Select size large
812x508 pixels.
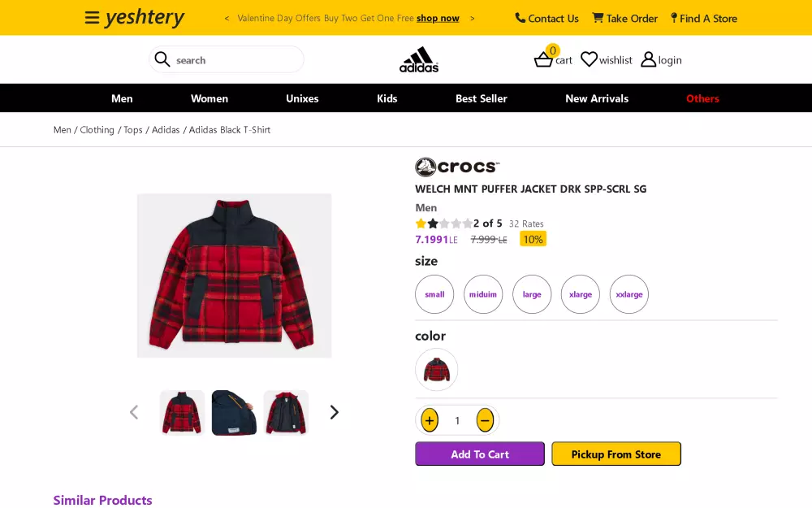532,294
